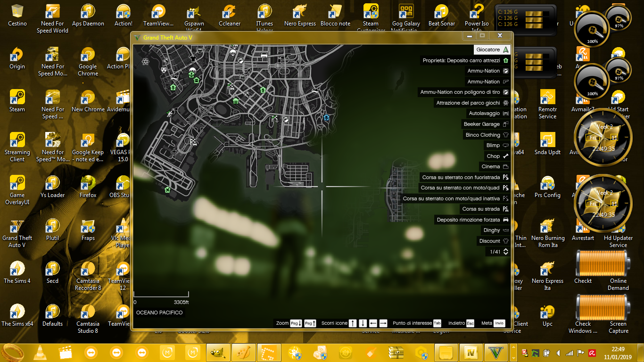Click the Punto di interesse Tab key
The image size is (644, 362).
point(437,323)
